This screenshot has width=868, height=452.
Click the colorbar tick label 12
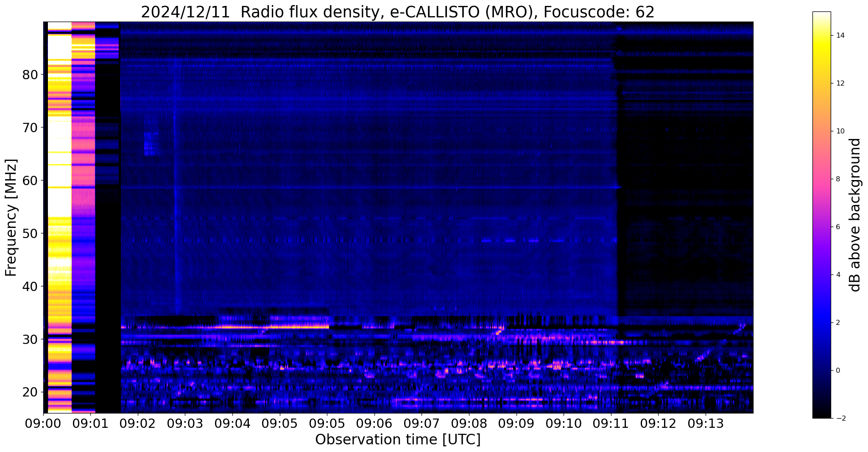tap(840, 83)
